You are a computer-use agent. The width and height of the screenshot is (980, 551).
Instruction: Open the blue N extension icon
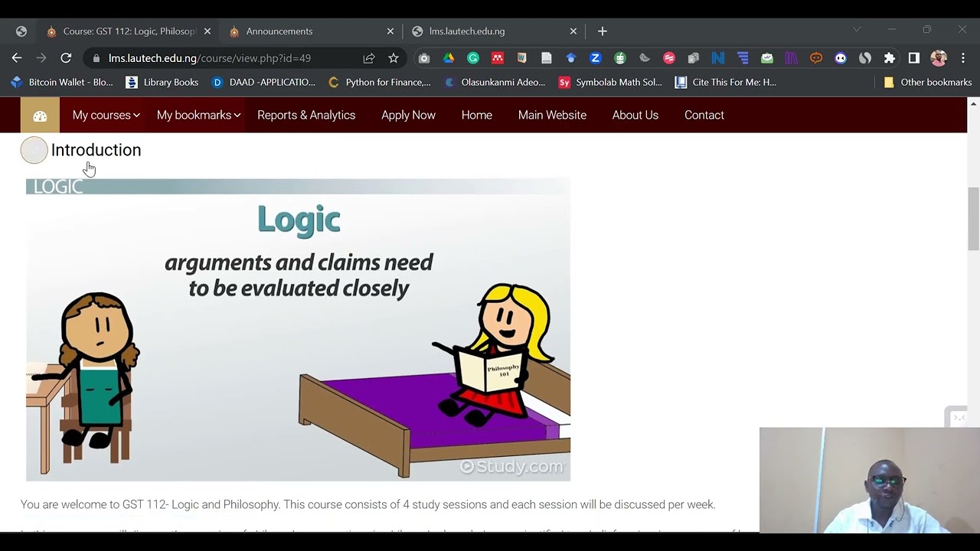coord(718,58)
